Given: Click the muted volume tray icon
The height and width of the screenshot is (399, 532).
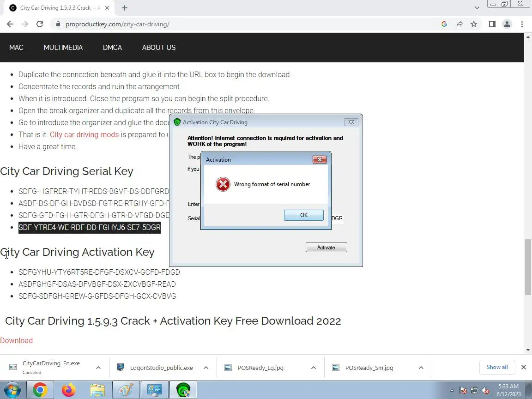Looking at the screenshot, I should 485,391.
